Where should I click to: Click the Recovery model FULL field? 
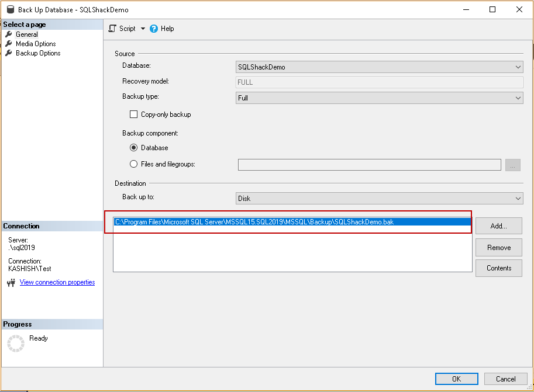click(x=380, y=82)
